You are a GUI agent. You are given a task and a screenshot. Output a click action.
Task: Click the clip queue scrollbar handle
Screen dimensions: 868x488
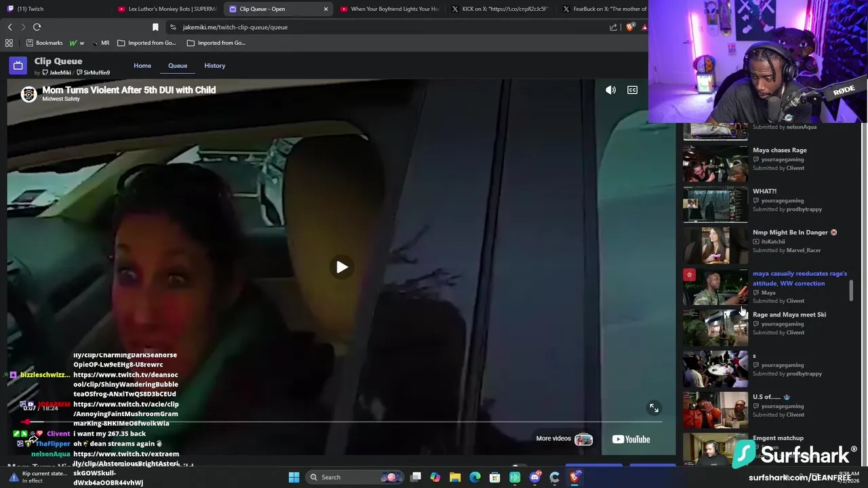[x=851, y=291]
